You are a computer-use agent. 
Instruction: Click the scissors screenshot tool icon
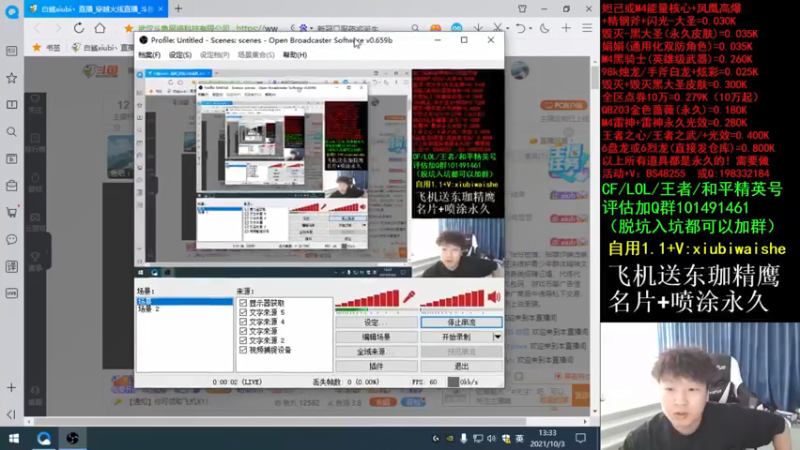tap(497, 28)
